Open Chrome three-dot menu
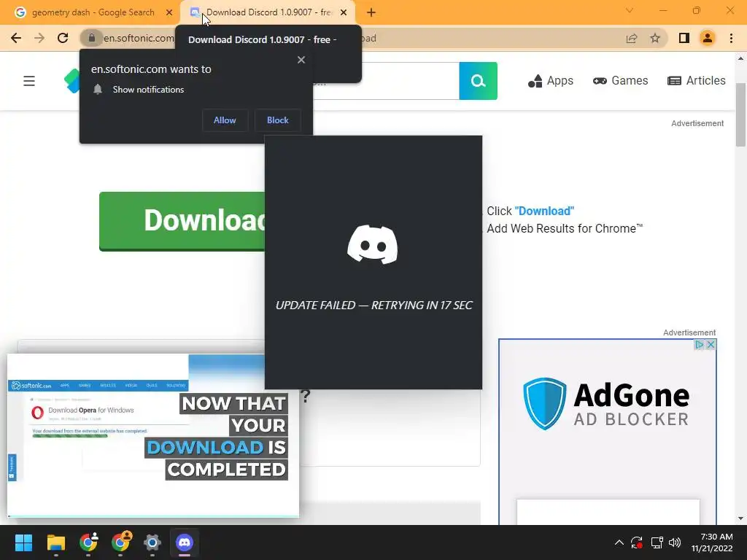Image resolution: width=747 pixels, height=560 pixels. pyautogui.click(x=731, y=38)
